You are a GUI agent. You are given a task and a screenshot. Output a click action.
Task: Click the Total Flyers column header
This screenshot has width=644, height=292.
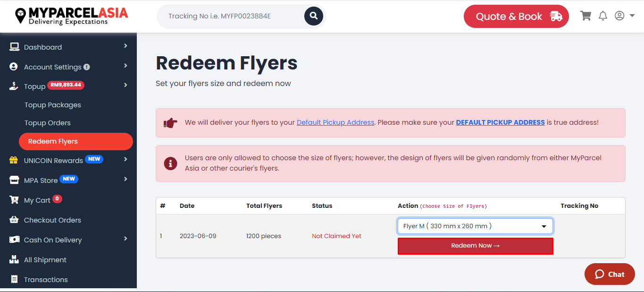coord(264,206)
